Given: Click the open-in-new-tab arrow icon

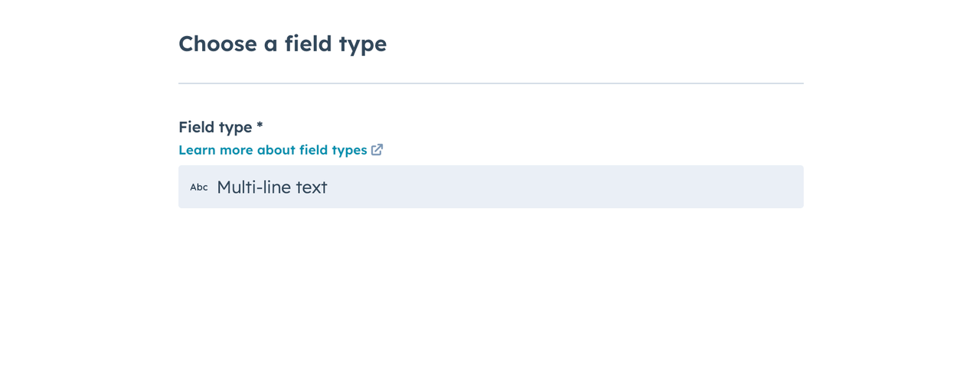Looking at the screenshot, I should (x=377, y=150).
